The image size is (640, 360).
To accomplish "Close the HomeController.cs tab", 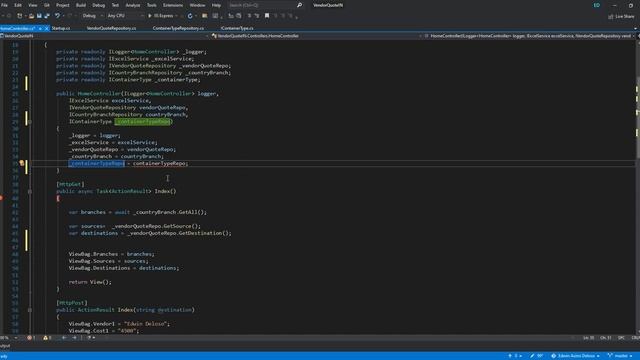I will pyautogui.click(x=46, y=28).
